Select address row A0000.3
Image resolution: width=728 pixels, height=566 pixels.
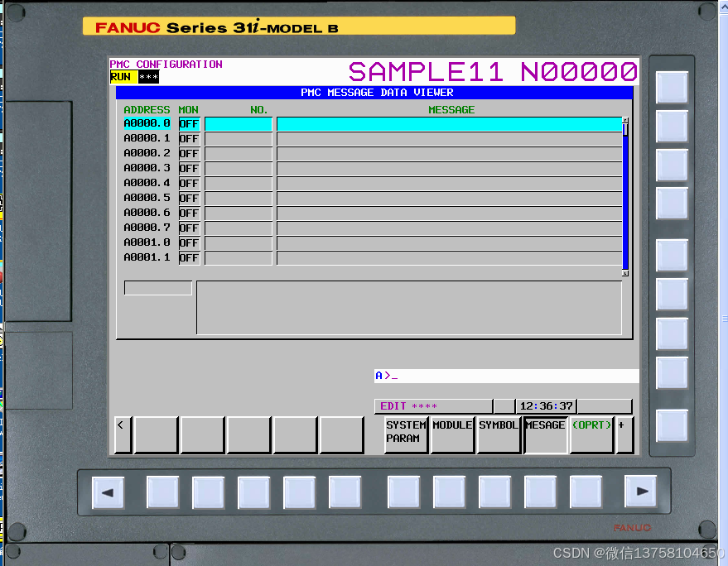pos(147,168)
